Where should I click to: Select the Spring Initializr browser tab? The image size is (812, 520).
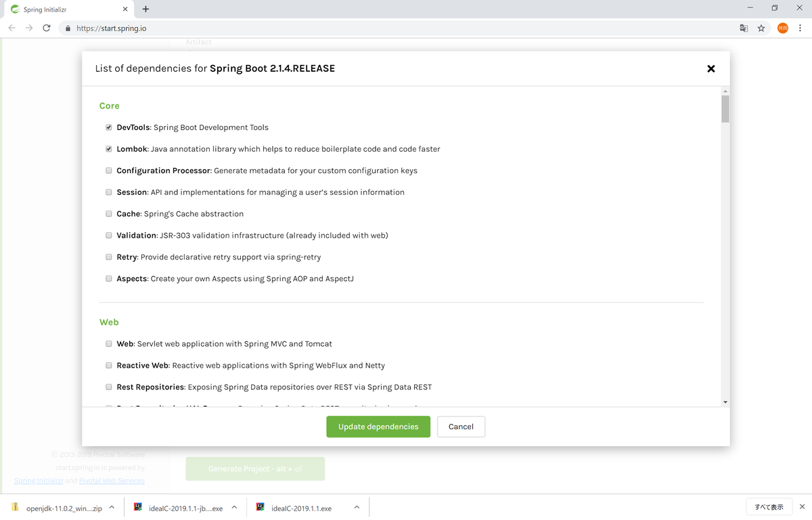click(x=68, y=9)
